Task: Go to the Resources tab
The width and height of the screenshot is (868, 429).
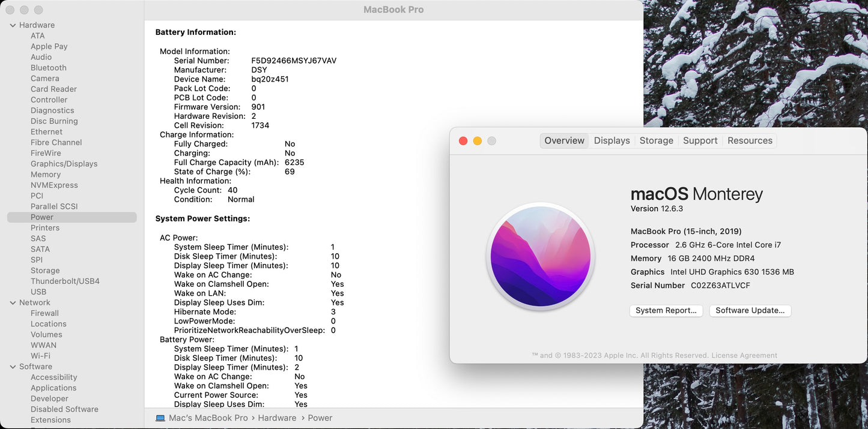Action: pyautogui.click(x=750, y=140)
